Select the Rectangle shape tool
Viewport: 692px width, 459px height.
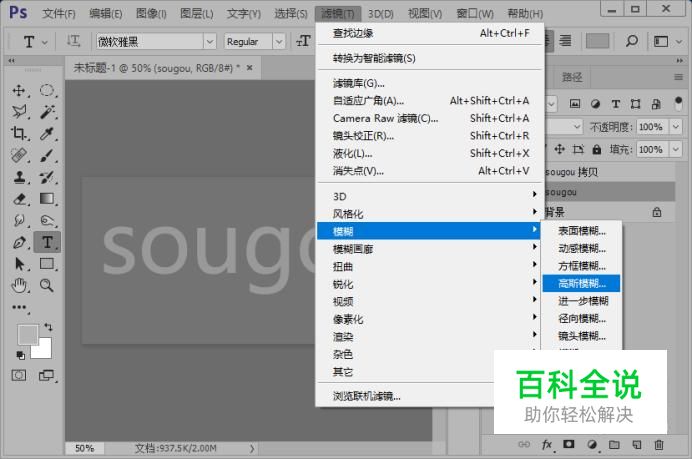pyautogui.click(x=47, y=264)
